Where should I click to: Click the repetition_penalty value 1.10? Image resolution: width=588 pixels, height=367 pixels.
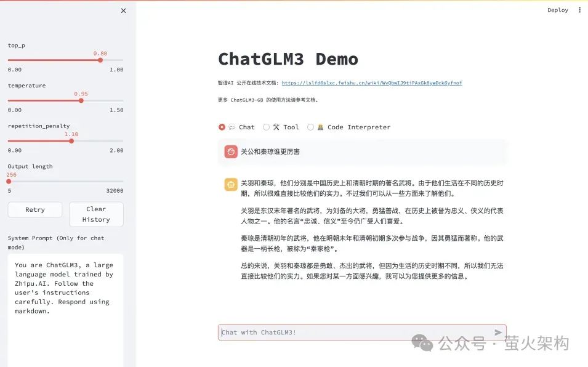click(x=71, y=134)
